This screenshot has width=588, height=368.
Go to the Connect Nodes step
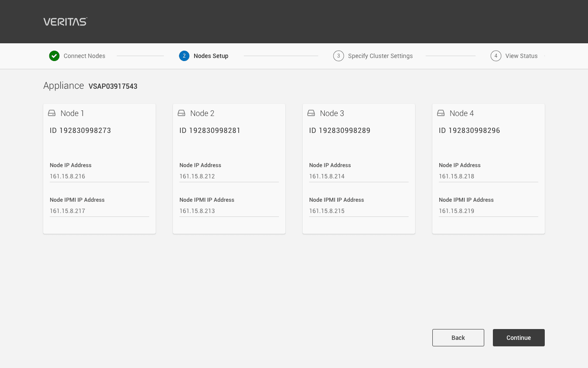[x=84, y=56]
